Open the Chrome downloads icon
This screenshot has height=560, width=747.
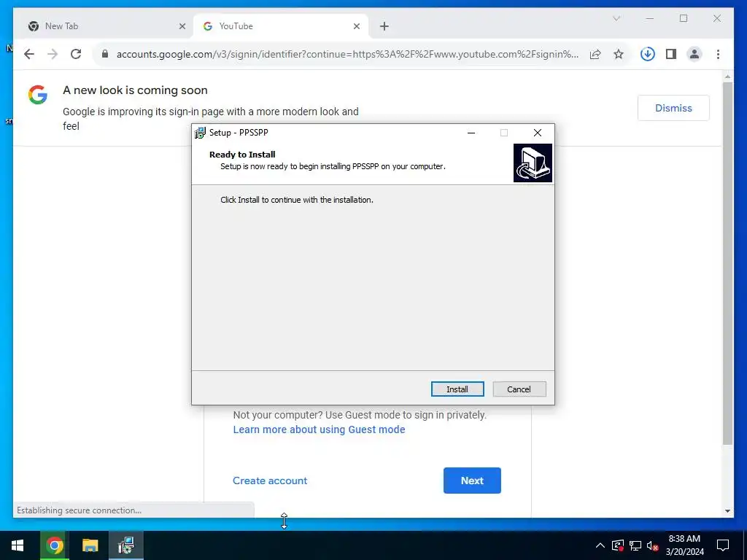(x=647, y=54)
